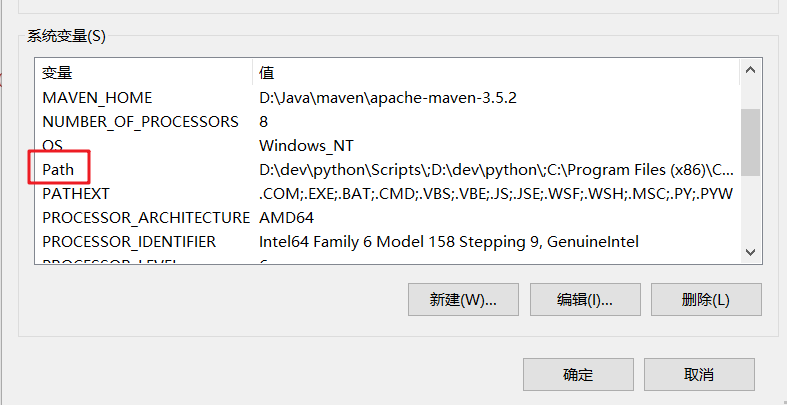Click the 新建(W)... button

(x=463, y=300)
